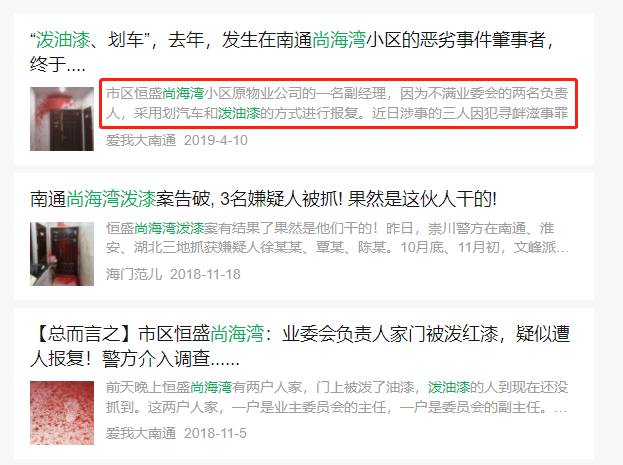The height and width of the screenshot is (465, 623).
Task: Click green '尚海湾' in third article title
Action: (x=237, y=334)
